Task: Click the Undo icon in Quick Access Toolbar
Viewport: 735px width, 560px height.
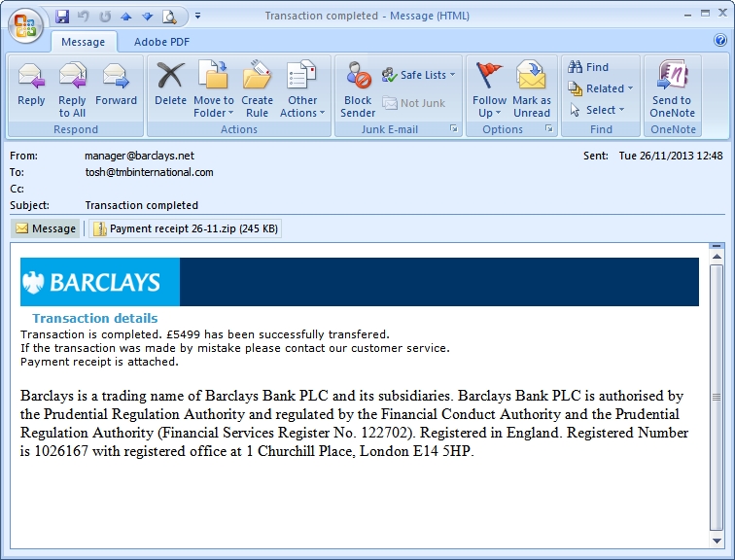Action: 83,17
